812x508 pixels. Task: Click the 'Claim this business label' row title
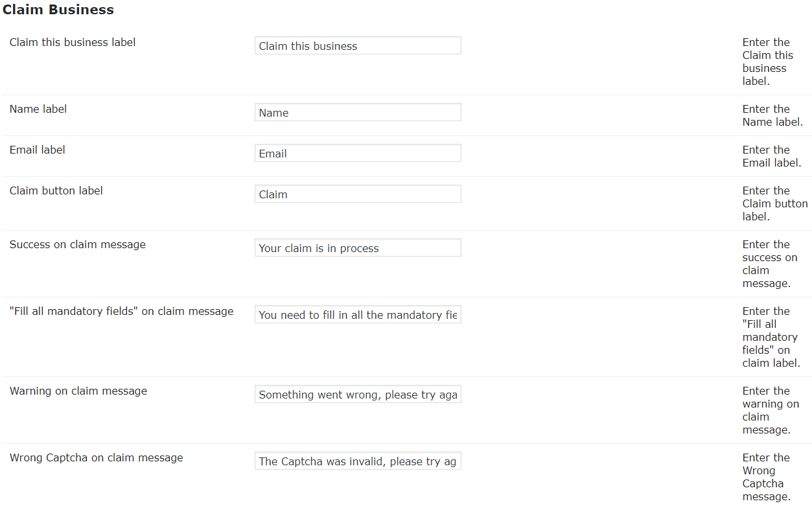coord(73,43)
